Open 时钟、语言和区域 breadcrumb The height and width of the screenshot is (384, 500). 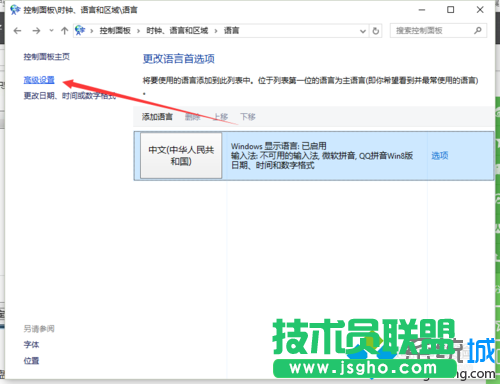click(177, 31)
